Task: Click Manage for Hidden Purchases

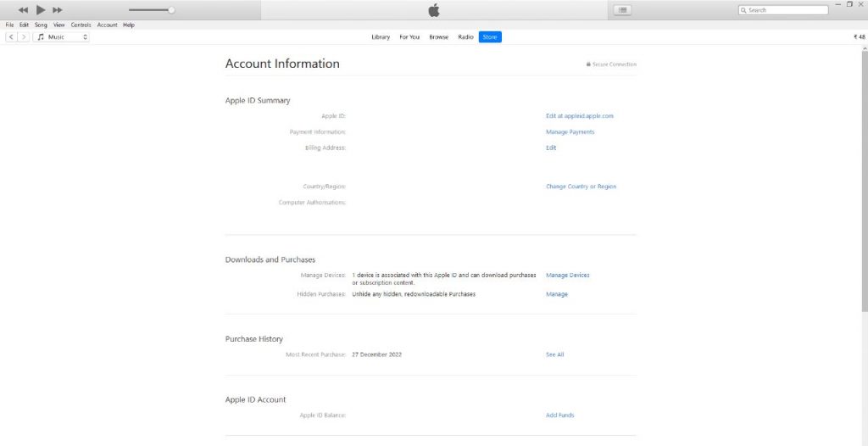Action: click(x=557, y=294)
